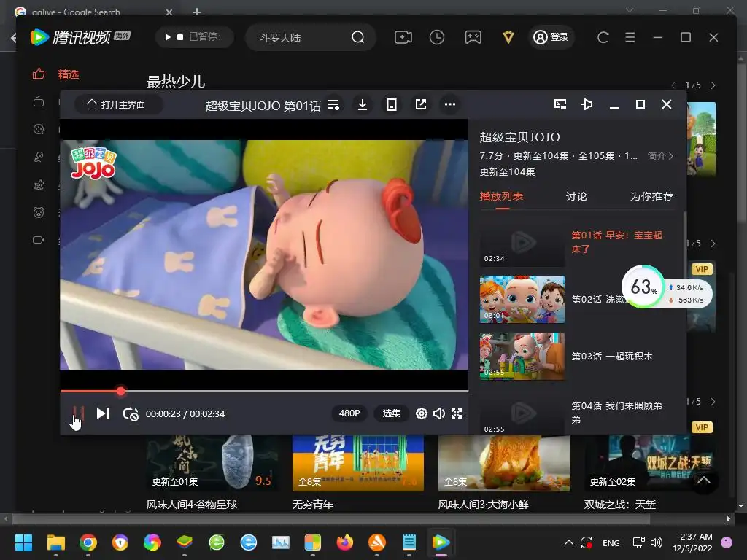Open the film reel sidebar icon
Image resolution: width=747 pixels, height=560 pixels.
click(39, 129)
